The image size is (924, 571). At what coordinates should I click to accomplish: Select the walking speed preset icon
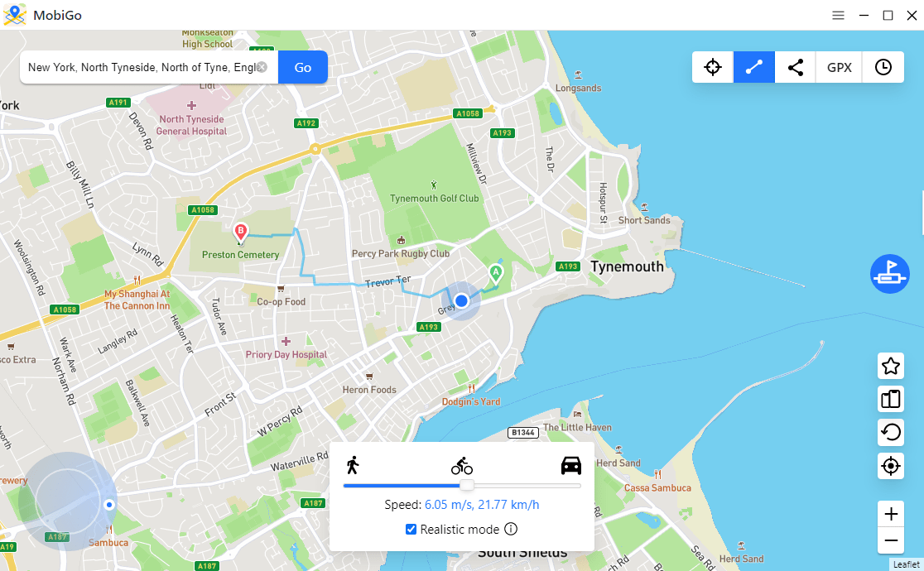[x=353, y=466]
